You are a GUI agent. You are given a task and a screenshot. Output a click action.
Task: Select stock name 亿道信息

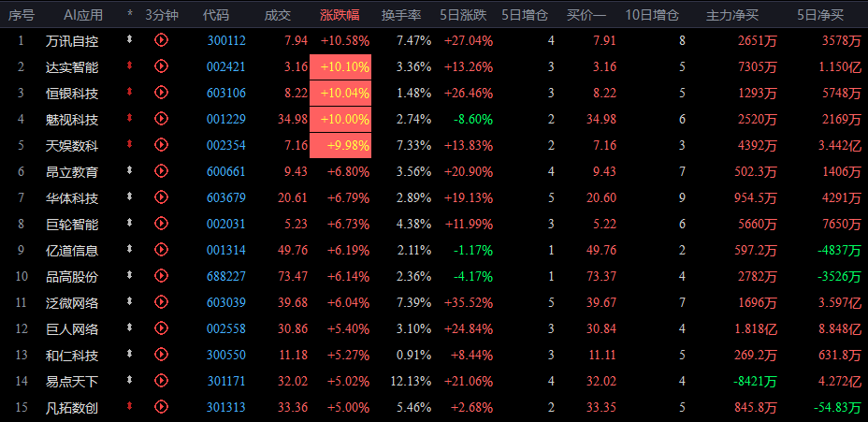[72, 251]
